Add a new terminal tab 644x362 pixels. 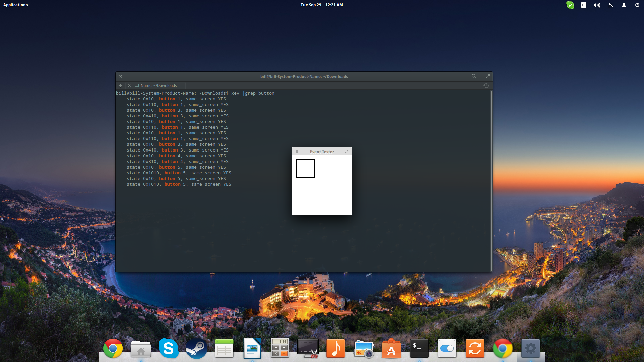(x=120, y=86)
